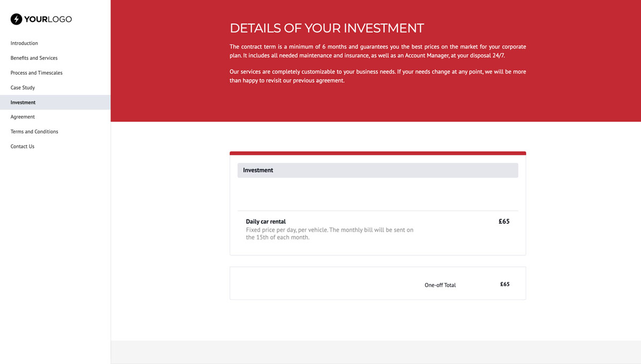Click the £65 daily rental price
Screen dimensions: 641x364
(504, 221)
